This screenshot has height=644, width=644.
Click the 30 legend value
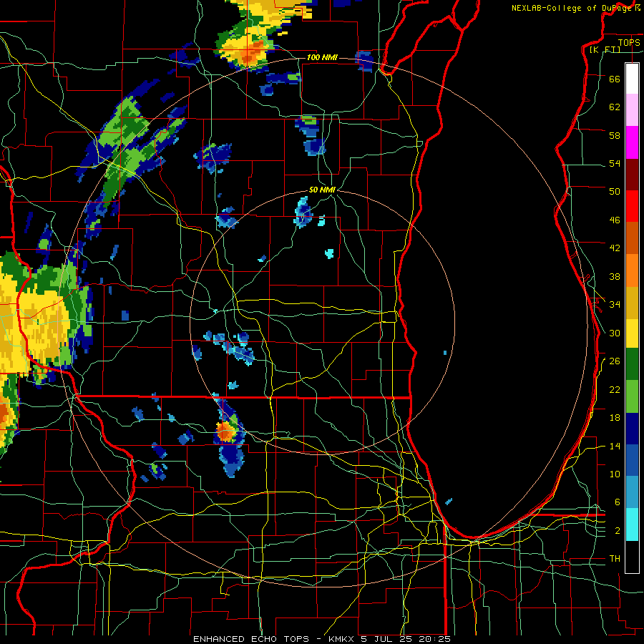[x=615, y=333]
